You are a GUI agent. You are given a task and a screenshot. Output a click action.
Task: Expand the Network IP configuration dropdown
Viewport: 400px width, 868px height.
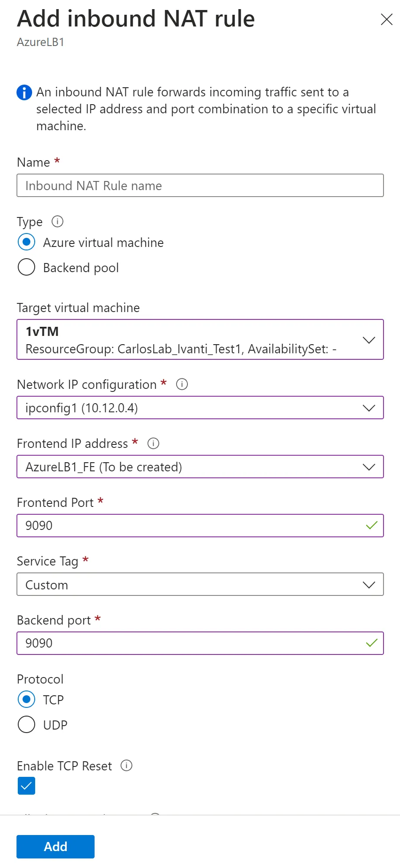pyautogui.click(x=200, y=408)
